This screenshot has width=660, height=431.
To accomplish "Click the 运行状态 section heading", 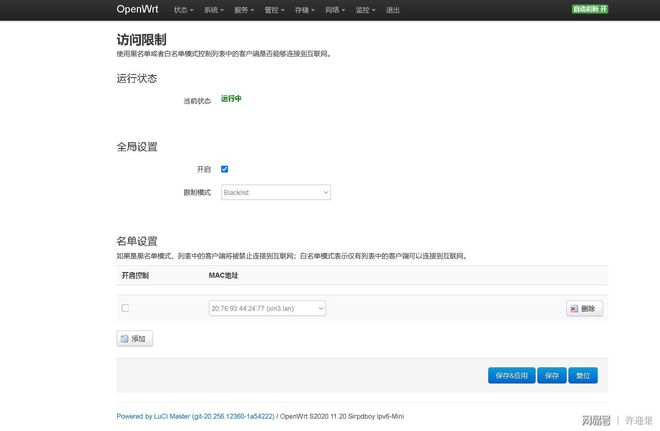I will pyautogui.click(x=137, y=78).
